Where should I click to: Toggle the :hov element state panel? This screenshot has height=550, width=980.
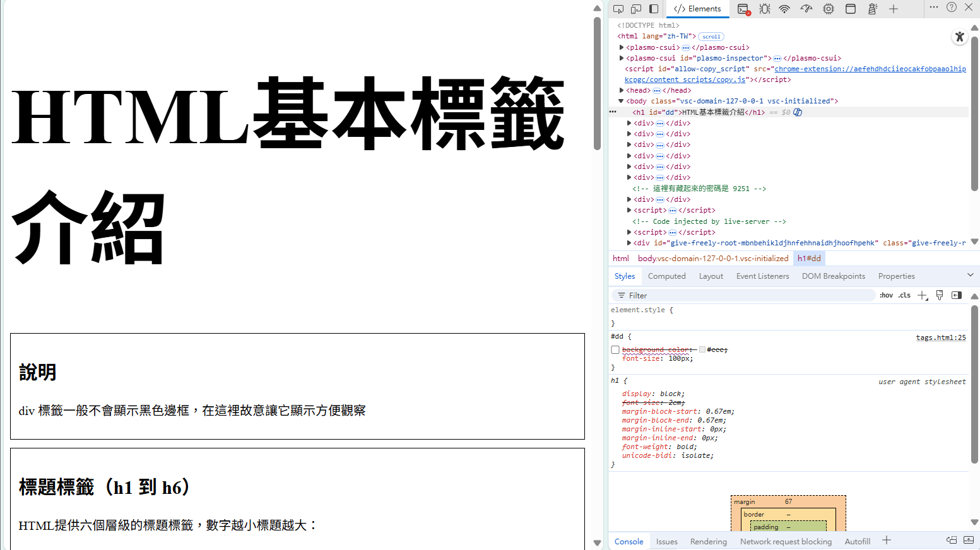(x=887, y=295)
